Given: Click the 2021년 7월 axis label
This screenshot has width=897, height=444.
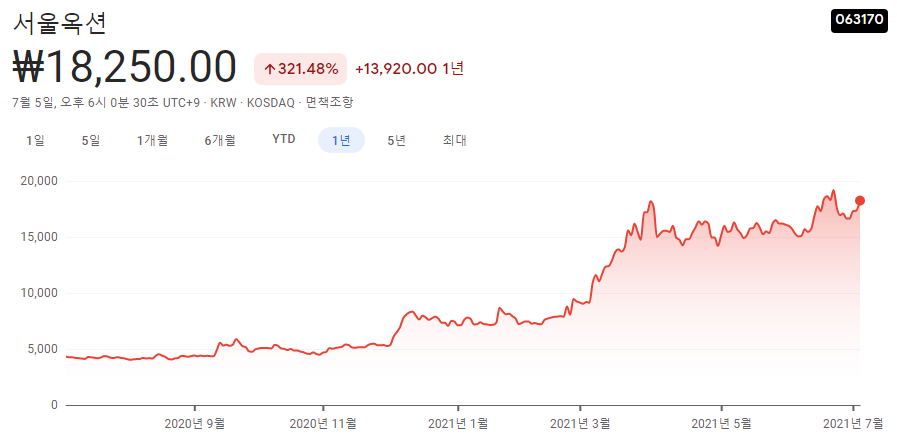Looking at the screenshot, I should (853, 424).
